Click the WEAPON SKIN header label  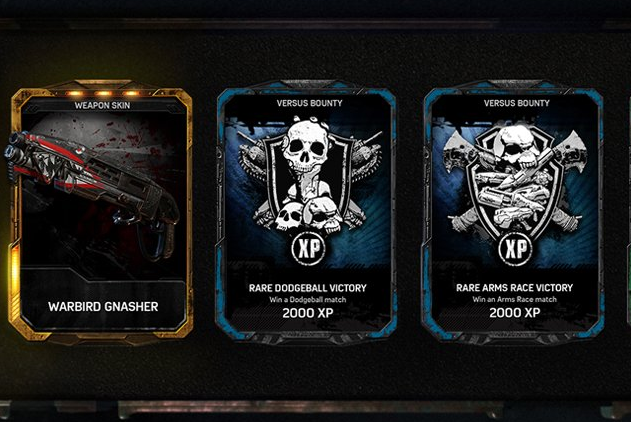(x=102, y=105)
